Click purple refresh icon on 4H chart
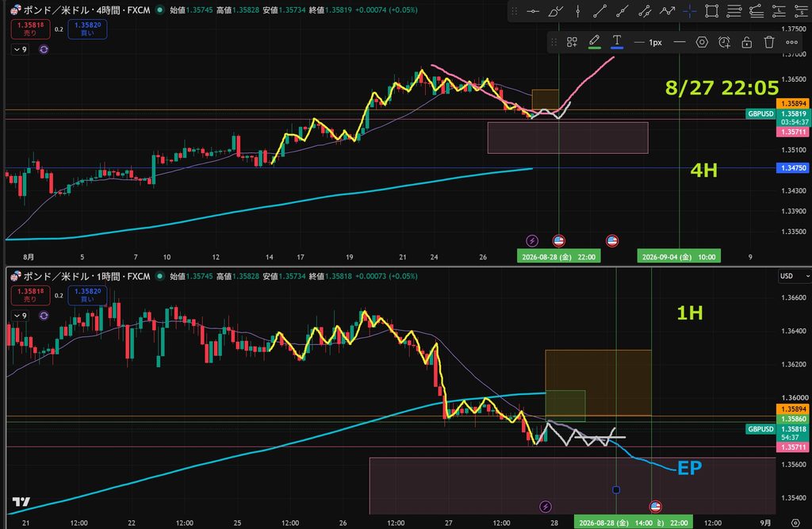 [x=44, y=50]
